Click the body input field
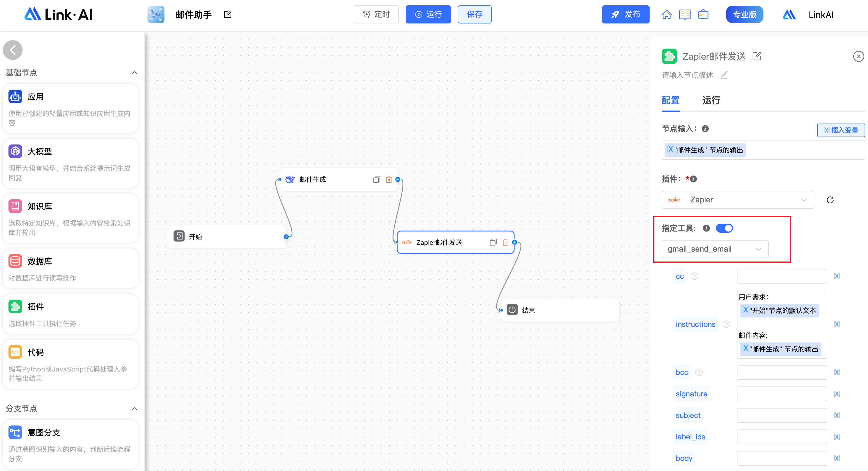This screenshot has height=471, width=868. 782,458
